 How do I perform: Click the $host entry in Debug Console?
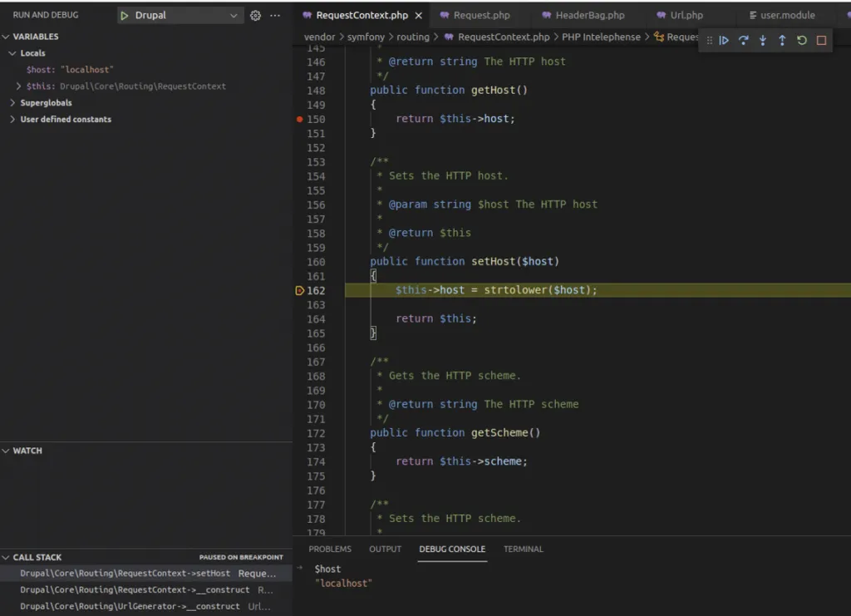pos(327,569)
